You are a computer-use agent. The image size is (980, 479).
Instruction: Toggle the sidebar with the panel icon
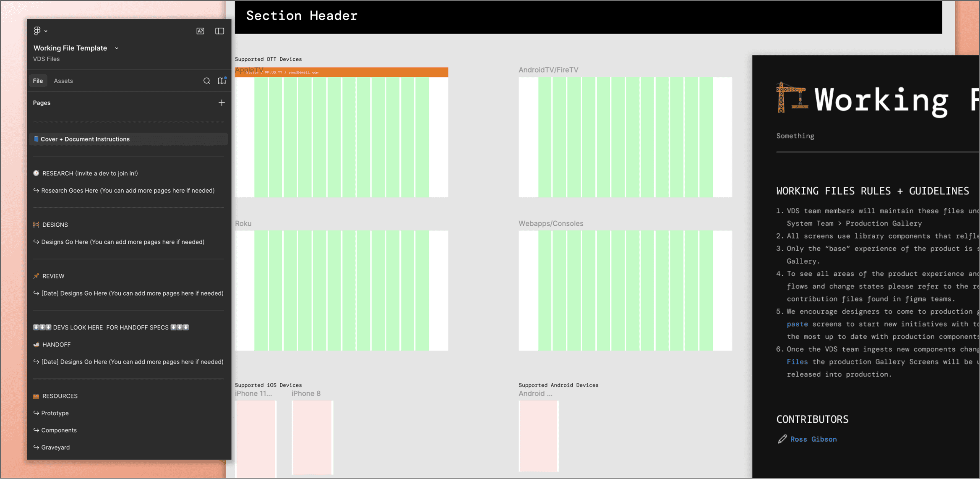click(219, 31)
